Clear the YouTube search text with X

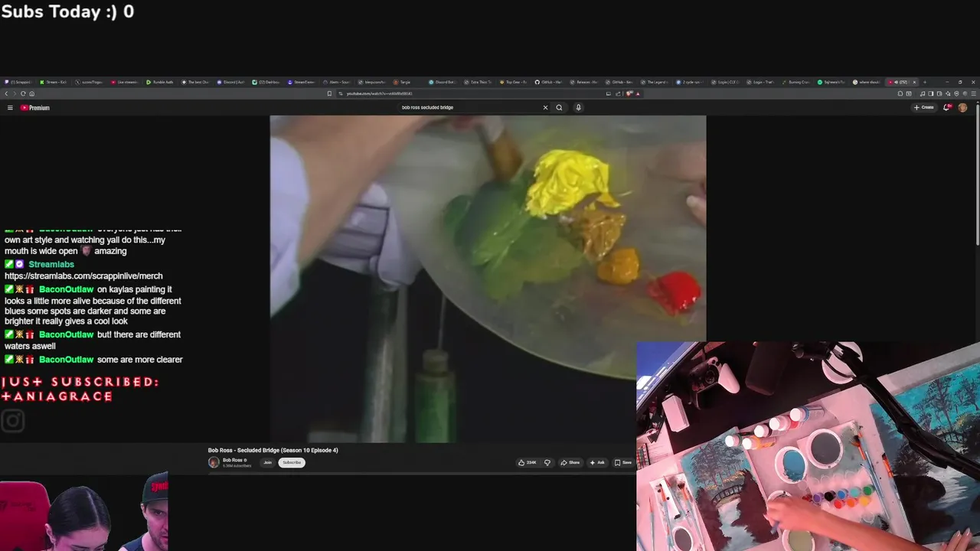pos(545,107)
